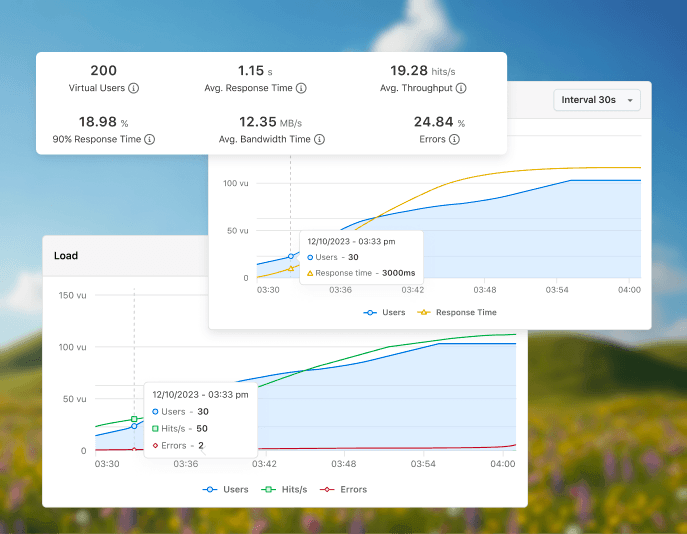Click 'Users - 30' in Load chart tooltip

click(180, 412)
